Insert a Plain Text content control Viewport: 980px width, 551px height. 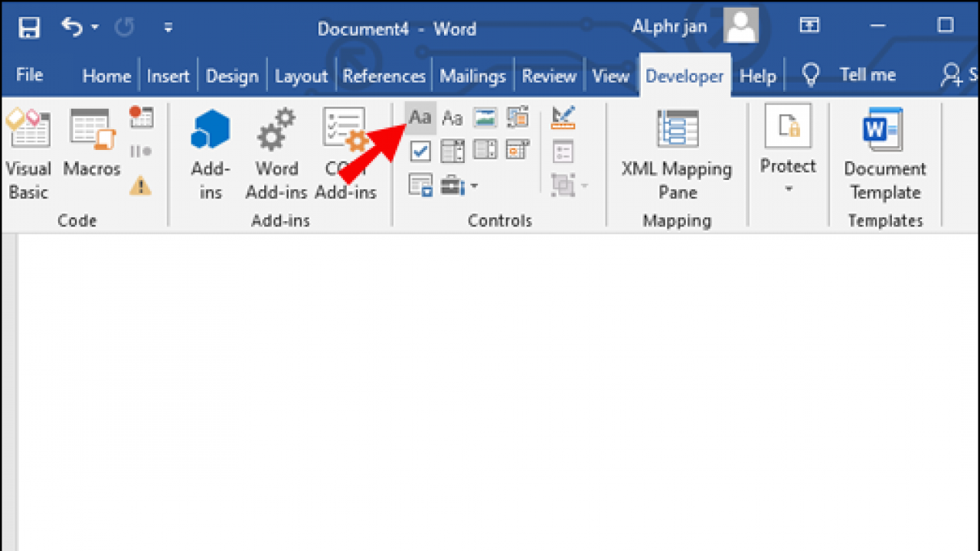452,117
